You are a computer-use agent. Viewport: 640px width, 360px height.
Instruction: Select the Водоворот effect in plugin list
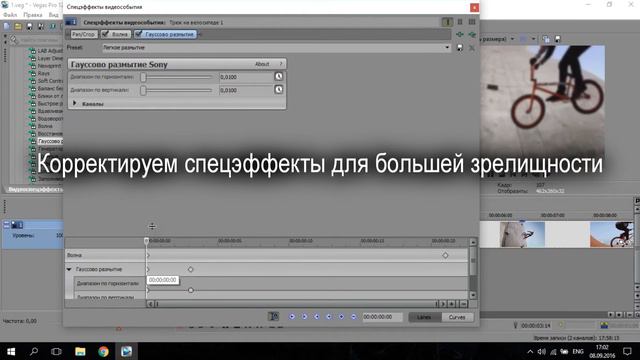pyautogui.click(x=50, y=119)
